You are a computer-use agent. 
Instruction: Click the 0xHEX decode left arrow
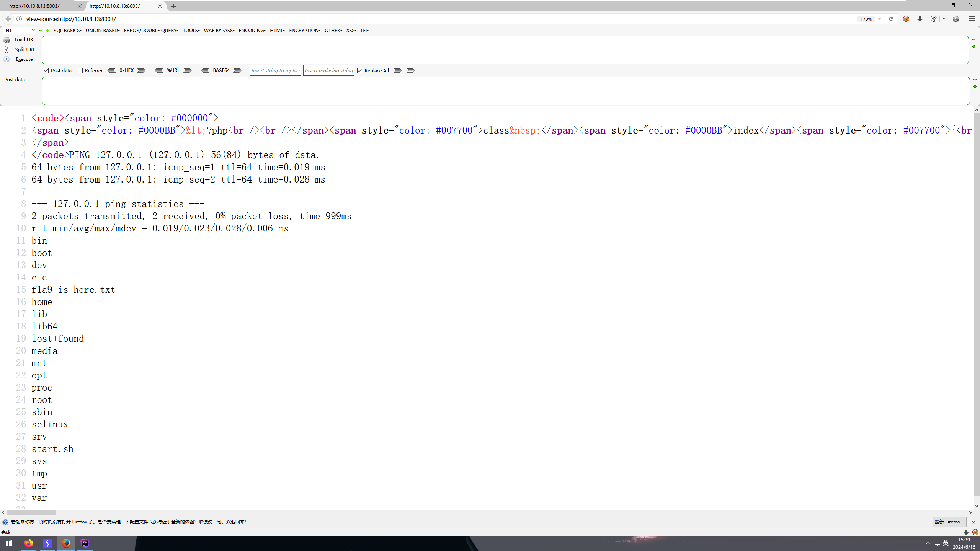click(x=111, y=70)
